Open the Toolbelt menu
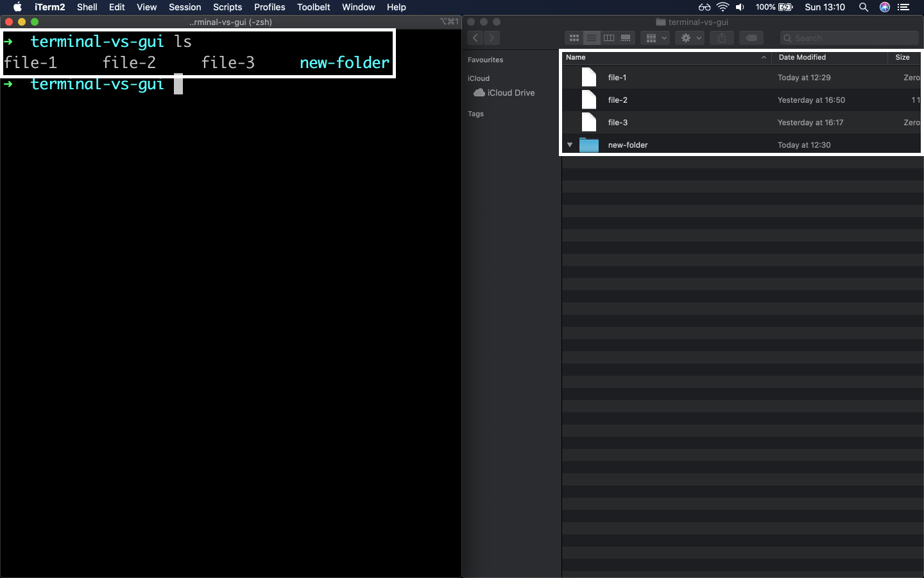924x578 pixels. tap(314, 7)
